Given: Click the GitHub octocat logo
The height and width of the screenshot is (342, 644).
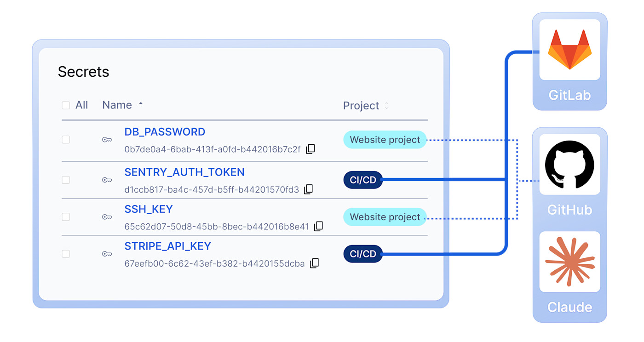Looking at the screenshot, I should [569, 165].
